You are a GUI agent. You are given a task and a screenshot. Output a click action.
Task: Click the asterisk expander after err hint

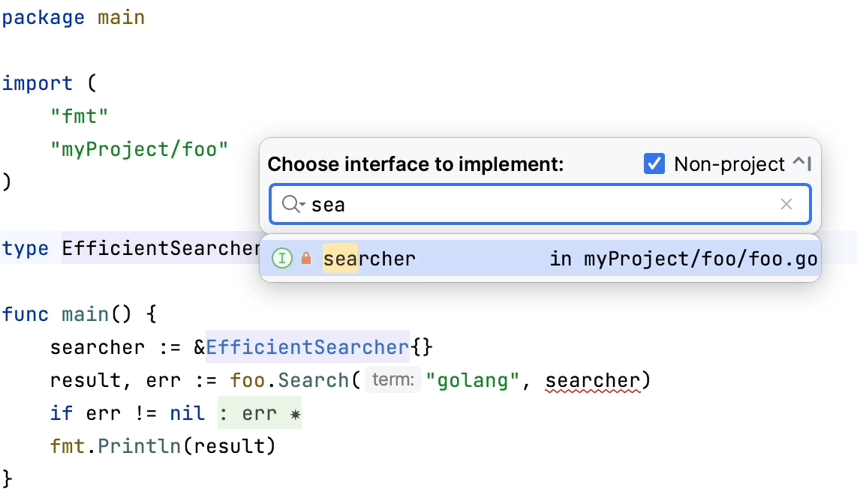[294, 412]
